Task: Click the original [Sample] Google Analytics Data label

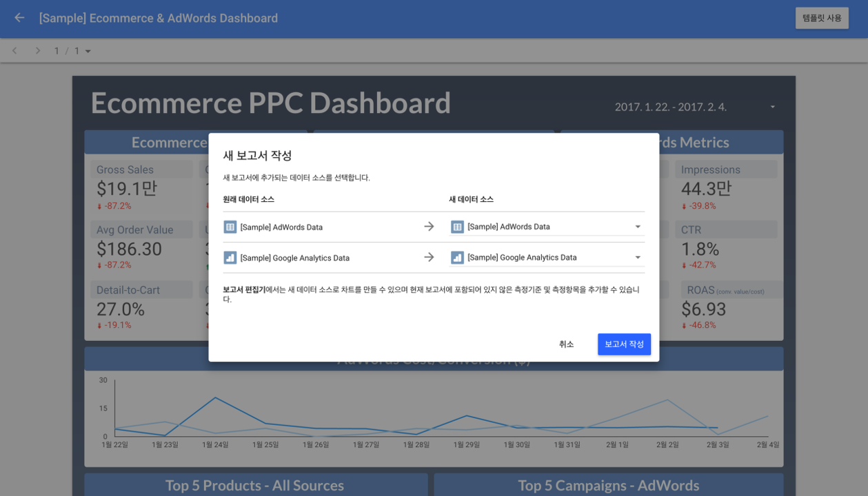Action: pyautogui.click(x=294, y=258)
